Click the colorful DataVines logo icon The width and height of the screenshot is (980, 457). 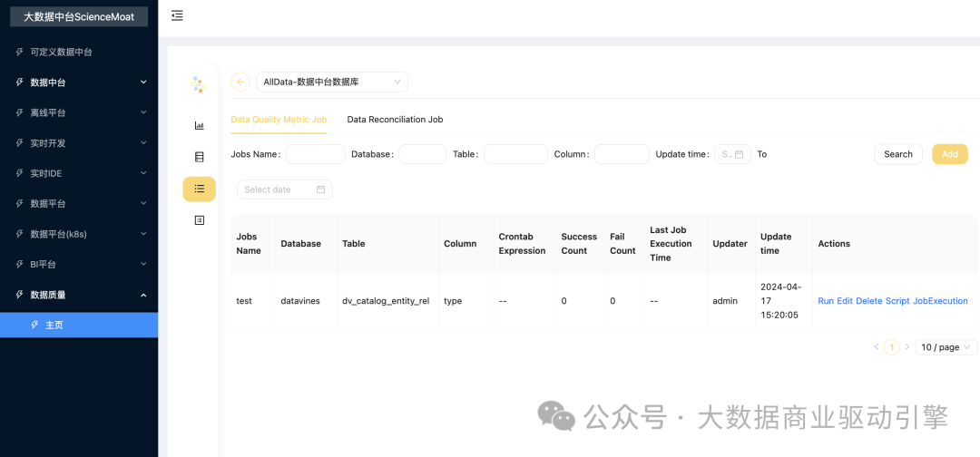tap(198, 84)
